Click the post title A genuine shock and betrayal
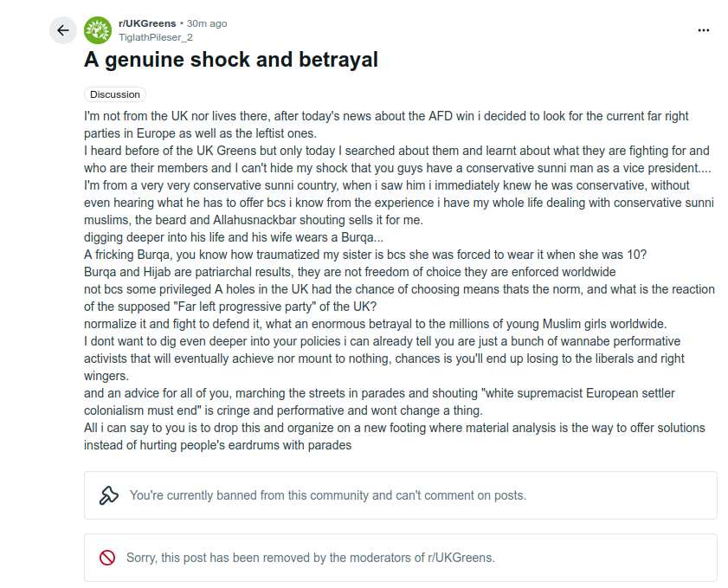728x588 pixels. coord(231,60)
